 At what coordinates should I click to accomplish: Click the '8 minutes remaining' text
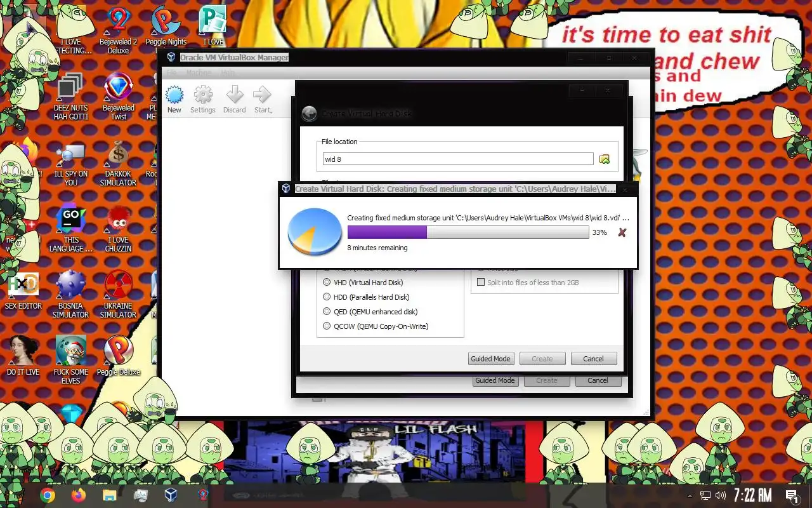[377, 248]
